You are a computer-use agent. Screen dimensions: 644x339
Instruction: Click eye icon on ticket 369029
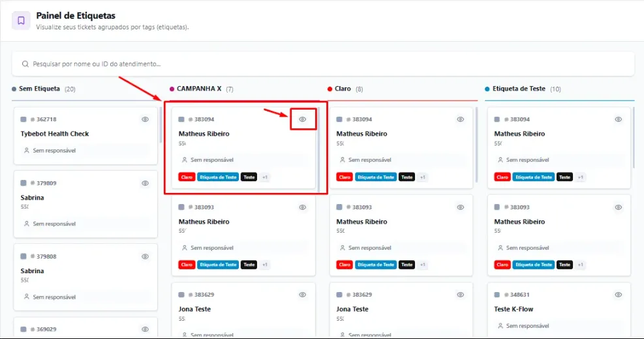pos(145,329)
